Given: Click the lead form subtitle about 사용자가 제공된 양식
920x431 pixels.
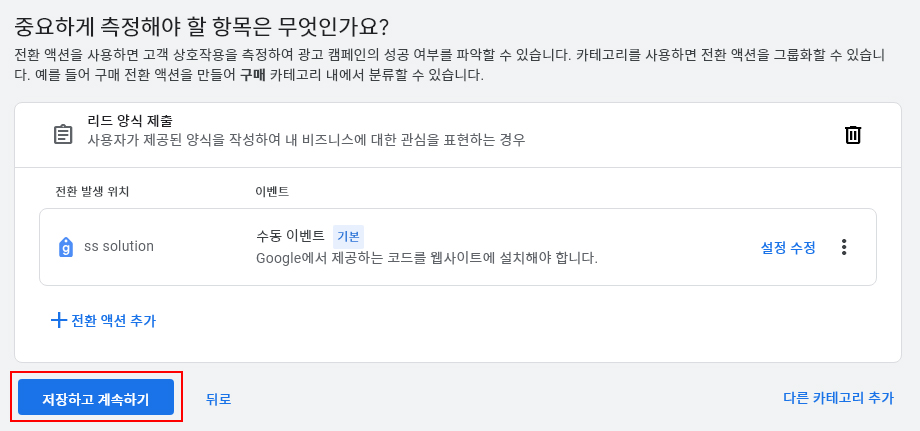Looking at the screenshot, I should tap(306, 140).
